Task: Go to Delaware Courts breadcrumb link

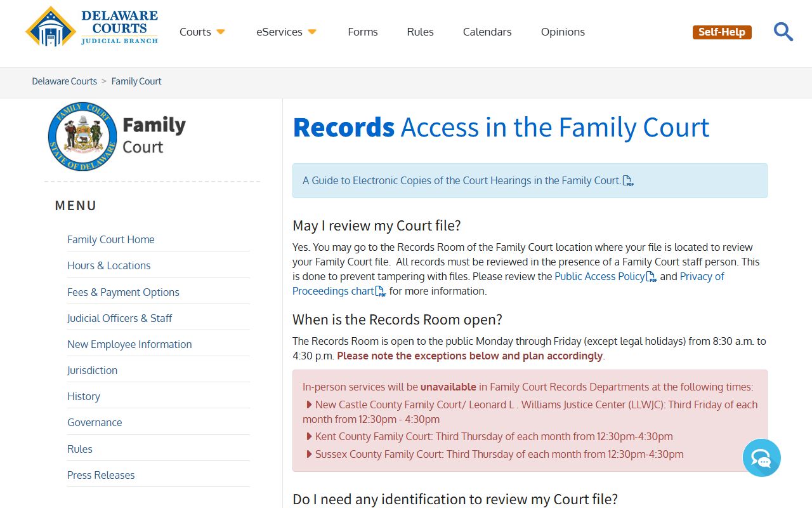Action: click(x=65, y=81)
